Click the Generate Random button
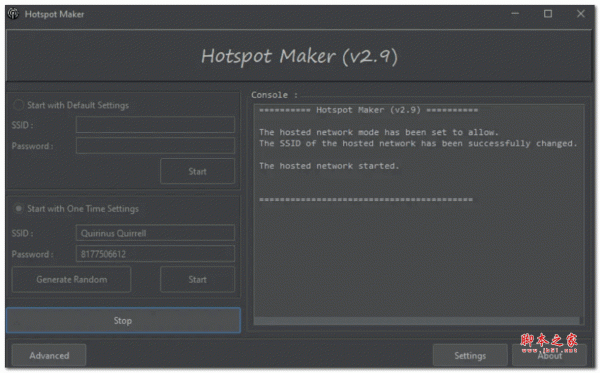600x373 pixels. pyautogui.click(x=72, y=280)
